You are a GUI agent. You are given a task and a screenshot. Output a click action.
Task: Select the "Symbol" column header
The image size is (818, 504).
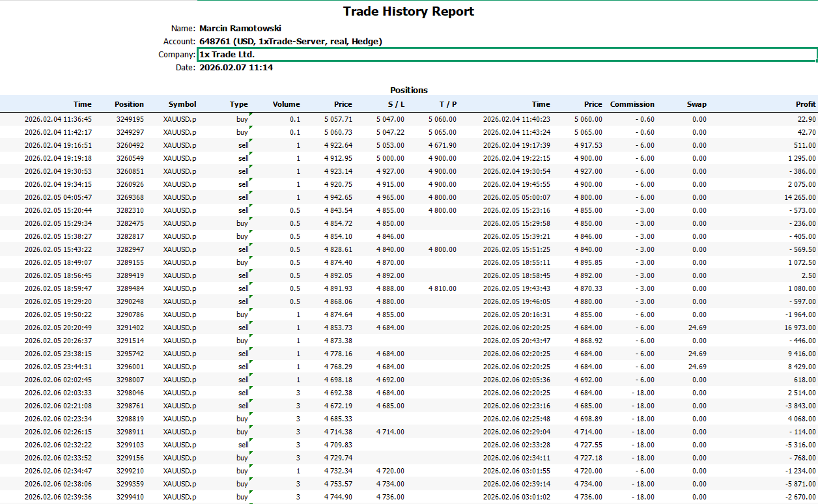[x=182, y=104]
